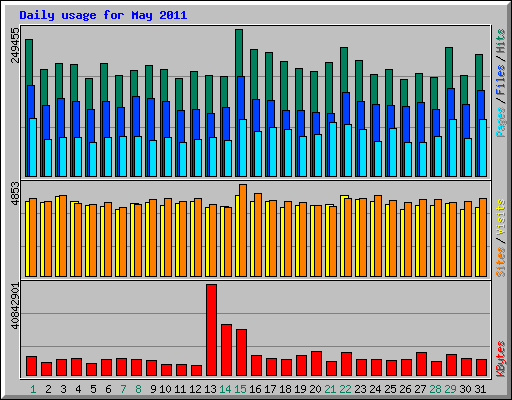
Task: Click day 1 on the x-axis
Action: tap(33, 389)
